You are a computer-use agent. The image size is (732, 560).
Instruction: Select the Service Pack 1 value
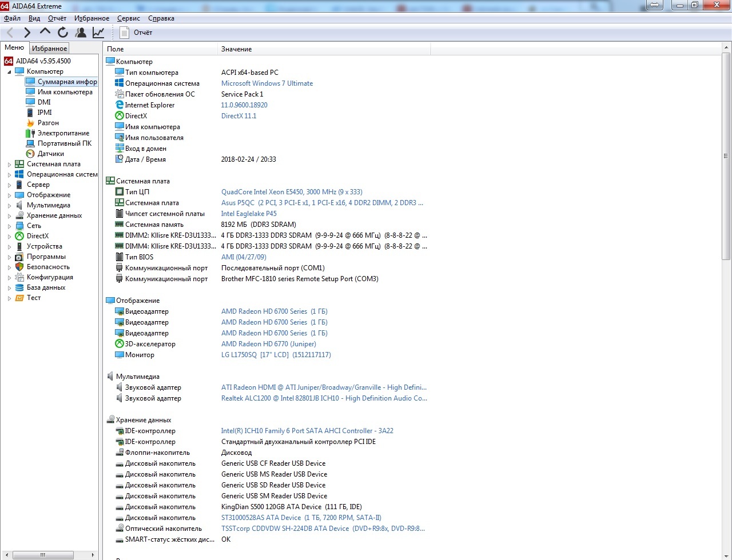coord(242,94)
